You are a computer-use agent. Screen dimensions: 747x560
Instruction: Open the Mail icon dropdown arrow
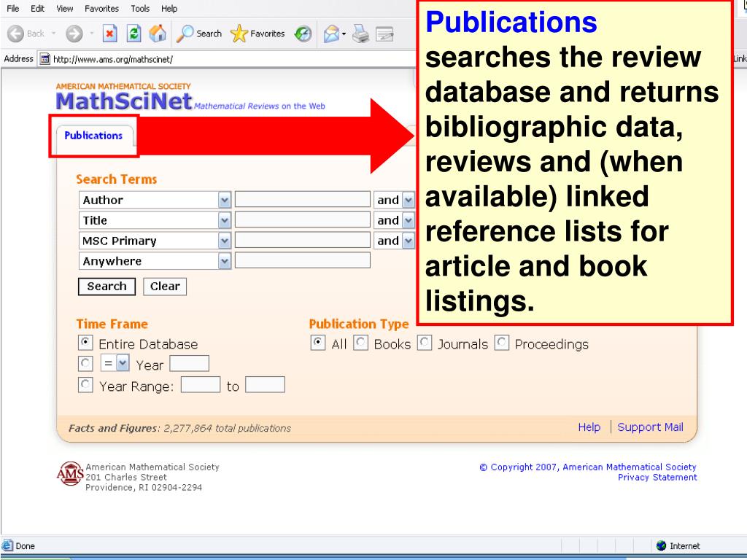click(x=344, y=34)
